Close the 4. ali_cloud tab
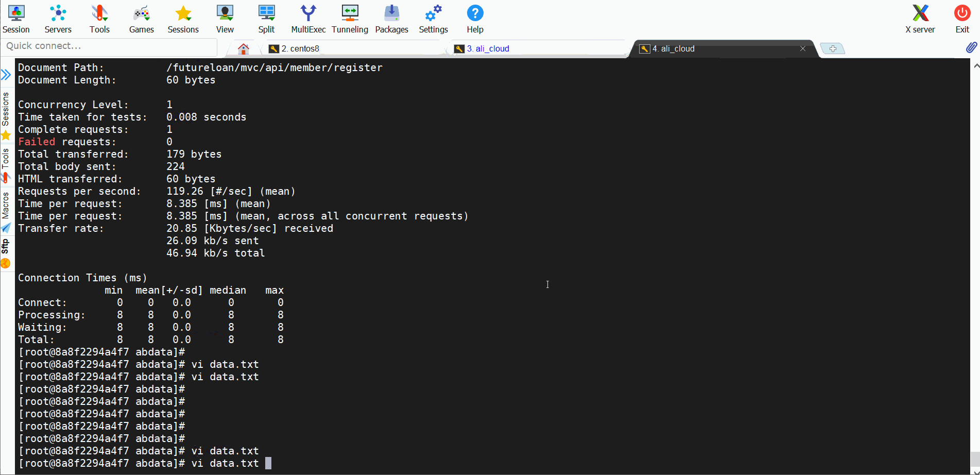The width and height of the screenshot is (980, 475). (x=803, y=48)
